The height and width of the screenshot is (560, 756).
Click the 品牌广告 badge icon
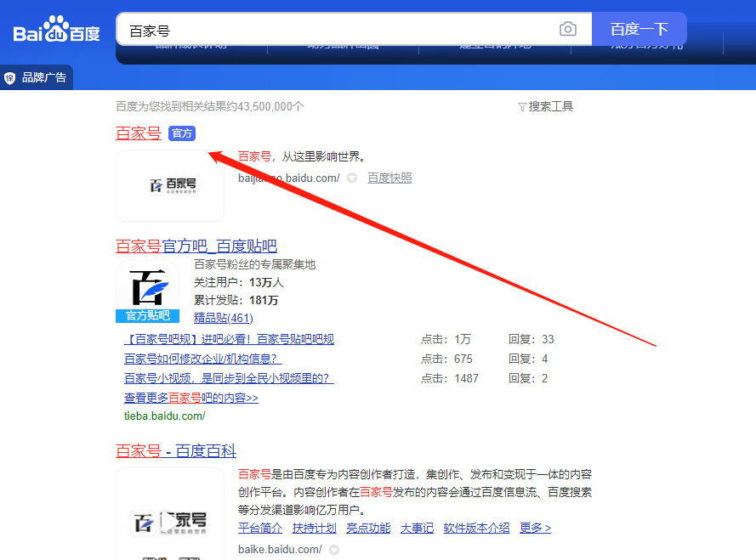(11, 76)
